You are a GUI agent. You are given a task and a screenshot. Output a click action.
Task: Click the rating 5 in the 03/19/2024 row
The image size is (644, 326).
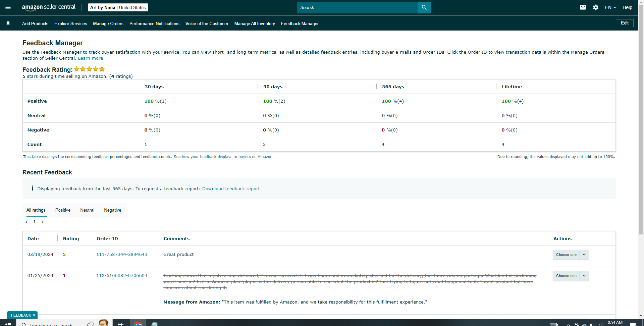coord(64,255)
